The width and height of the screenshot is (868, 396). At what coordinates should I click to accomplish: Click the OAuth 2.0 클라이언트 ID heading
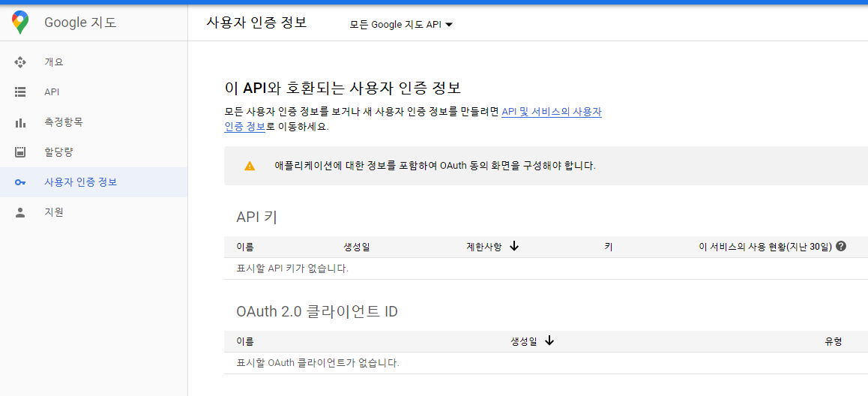(316, 312)
